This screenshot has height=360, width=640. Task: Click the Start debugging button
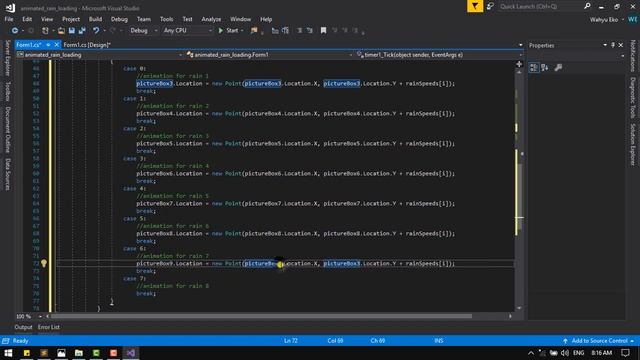pos(228,31)
